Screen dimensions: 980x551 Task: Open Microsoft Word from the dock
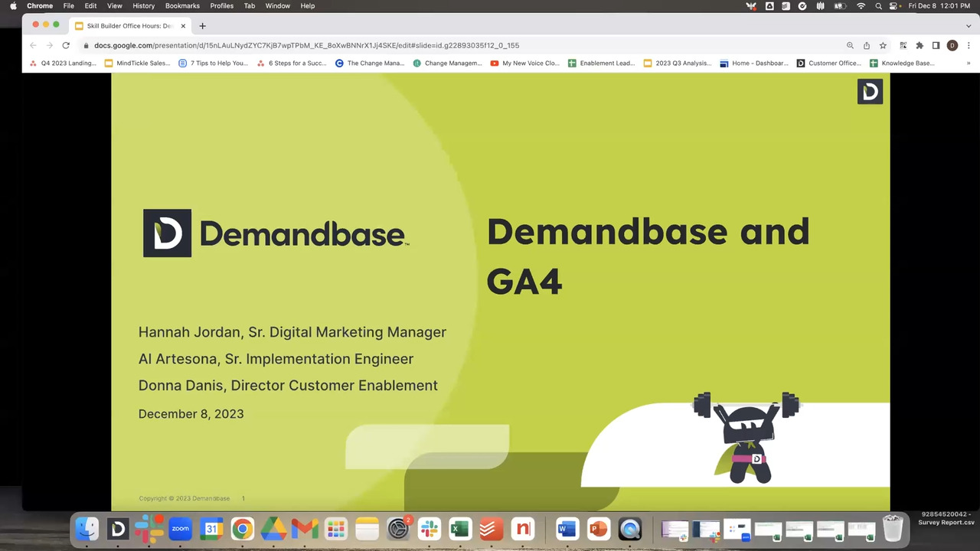pyautogui.click(x=567, y=529)
